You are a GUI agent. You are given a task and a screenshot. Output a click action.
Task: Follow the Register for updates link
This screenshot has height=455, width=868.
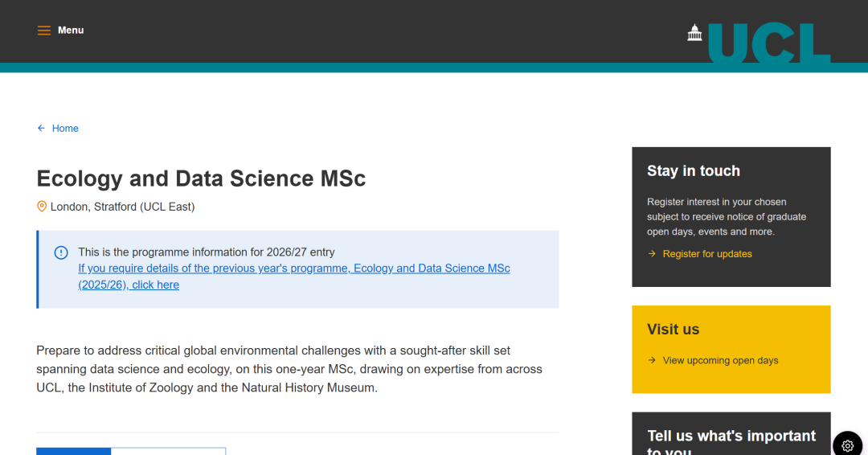point(707,254)
